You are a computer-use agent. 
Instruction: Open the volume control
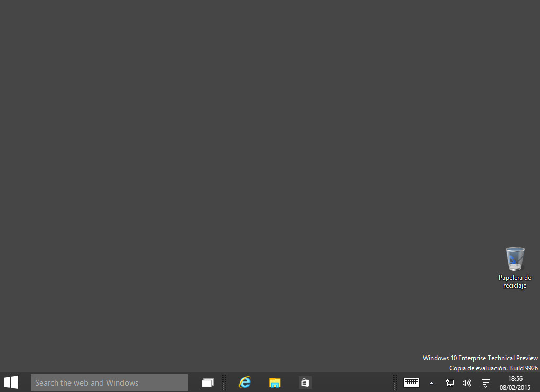click(466, 383)
